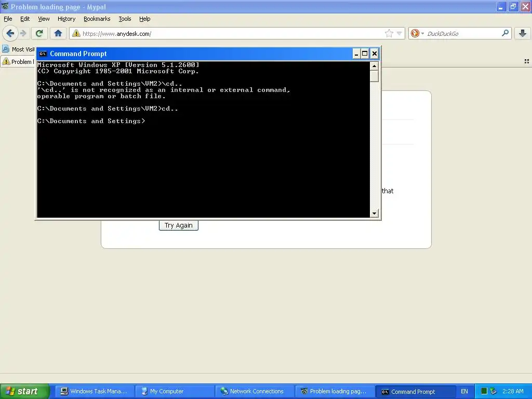532x399 pixels.
Task: Click the Command Prompt scrollbar thumb
Action: 374,76
